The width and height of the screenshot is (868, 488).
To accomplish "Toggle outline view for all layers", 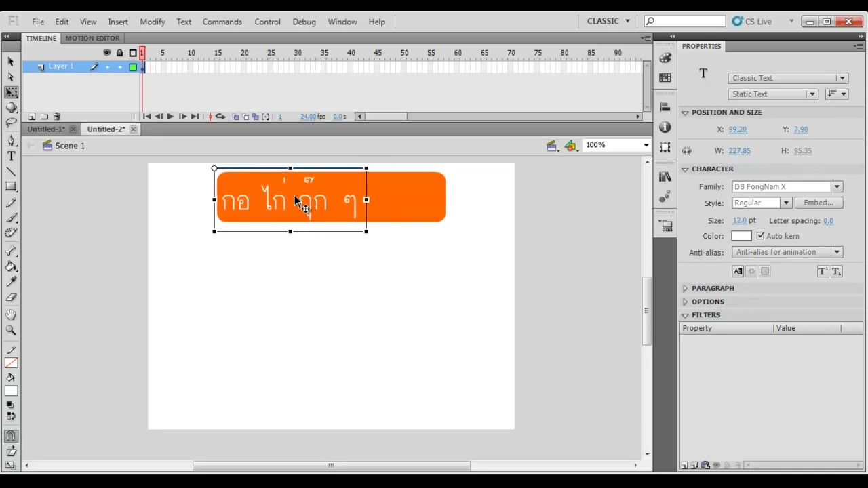I will [133, 53].
